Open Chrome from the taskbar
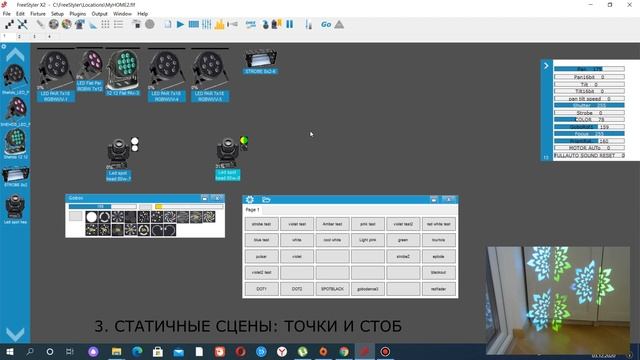This screenshot has width=640, height=360. click(344, 351)
